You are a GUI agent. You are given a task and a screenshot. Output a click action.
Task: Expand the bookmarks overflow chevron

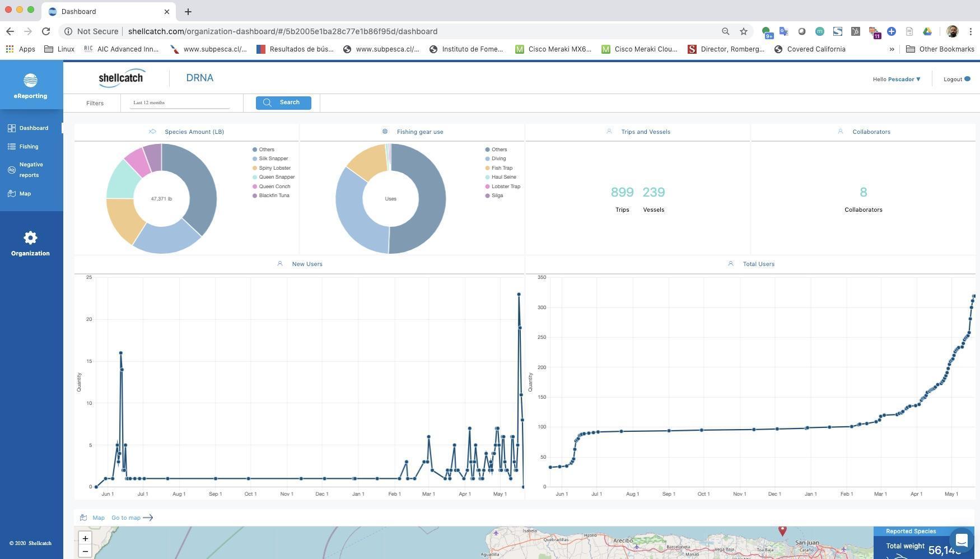(892, 49)
